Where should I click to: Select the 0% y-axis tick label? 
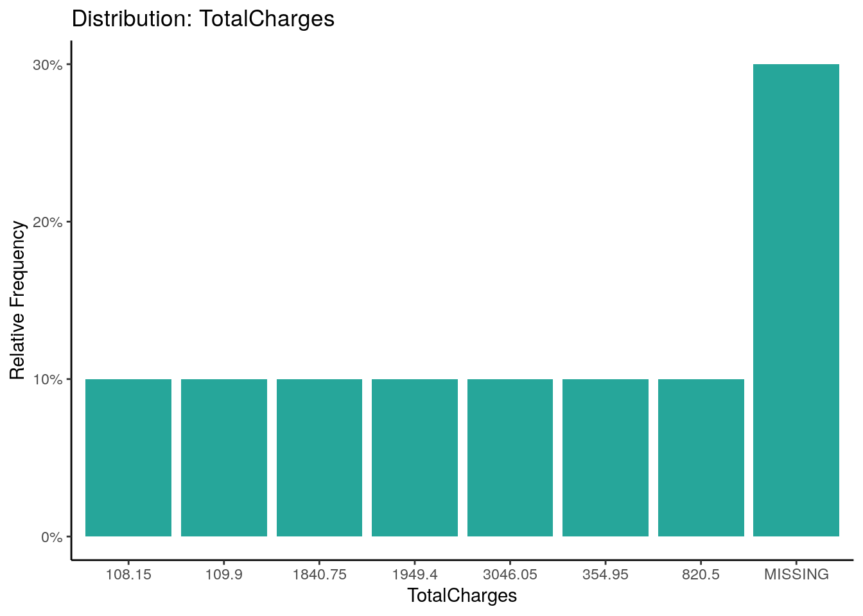coord(51,537)
